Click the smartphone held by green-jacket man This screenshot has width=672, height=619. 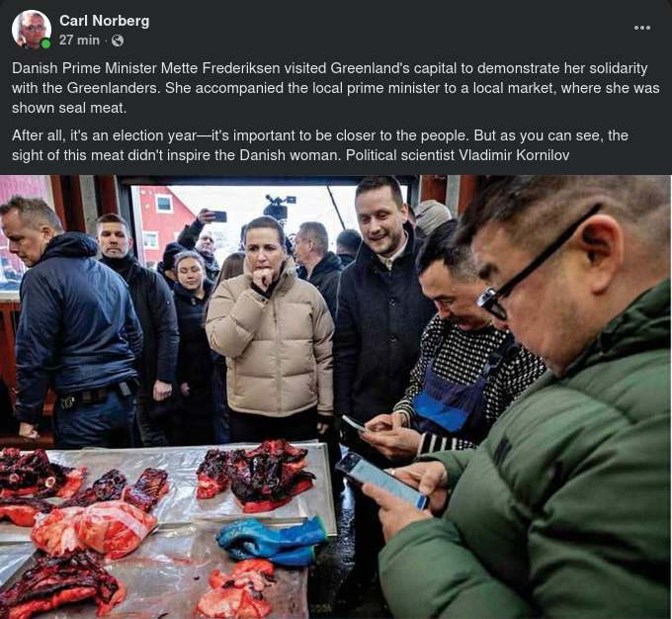(x=381, y=480)
